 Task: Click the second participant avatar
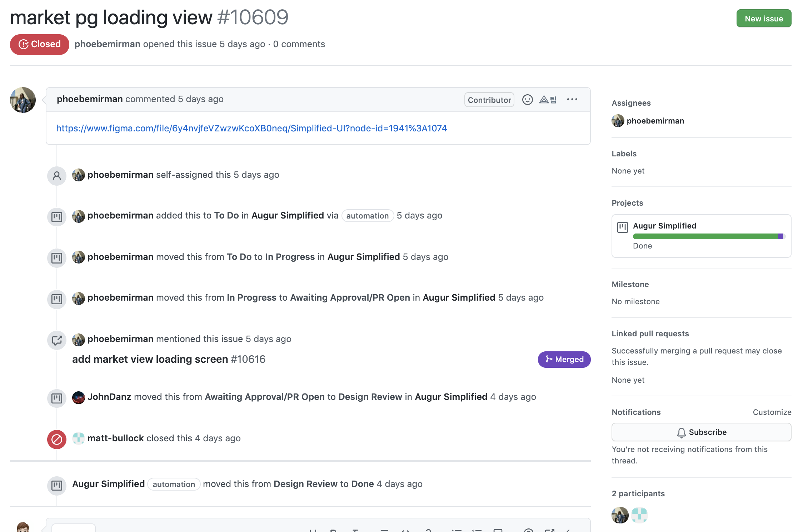click(639, 515)
